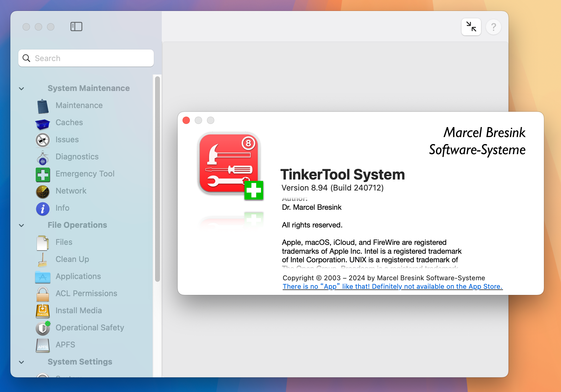Select the Files document icon
The height and width of the screenshot is (392, 561).
(x=43, y=243)
